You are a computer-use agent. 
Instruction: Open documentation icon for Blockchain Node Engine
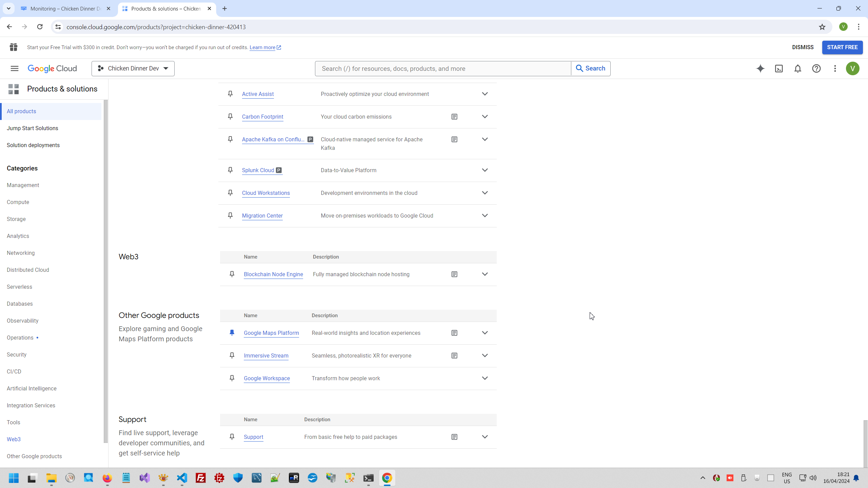454,274
